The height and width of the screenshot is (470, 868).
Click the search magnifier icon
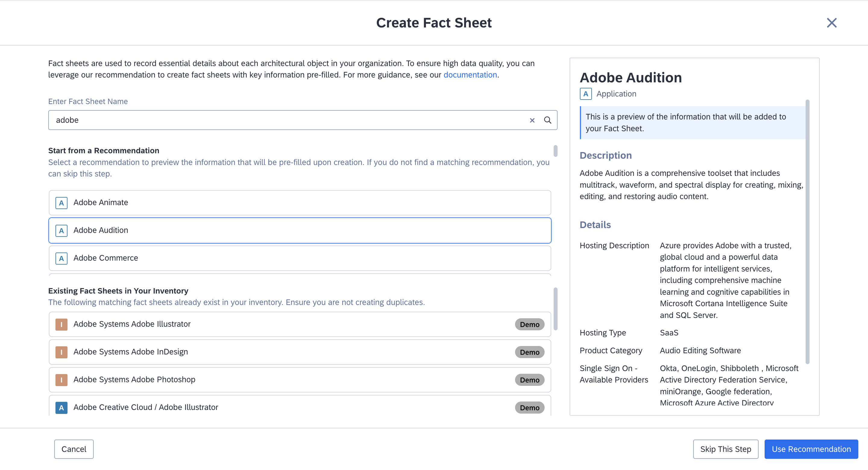548,120
